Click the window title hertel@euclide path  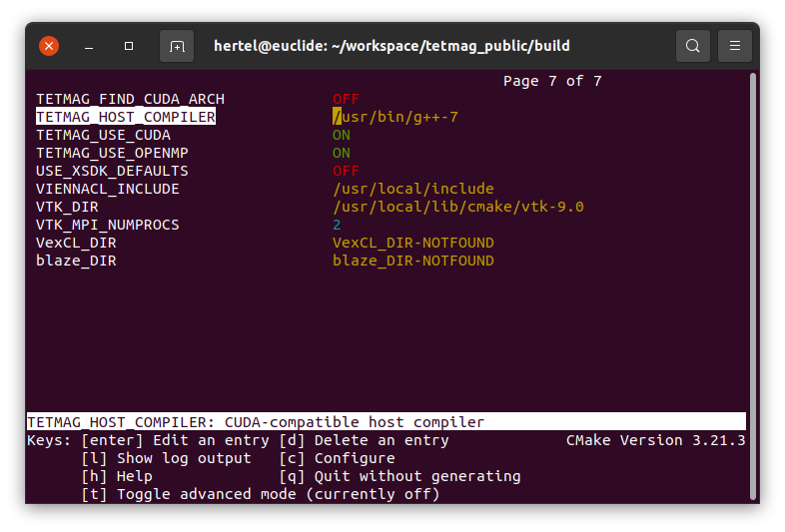pyautogui.click(x=392, y=46)
